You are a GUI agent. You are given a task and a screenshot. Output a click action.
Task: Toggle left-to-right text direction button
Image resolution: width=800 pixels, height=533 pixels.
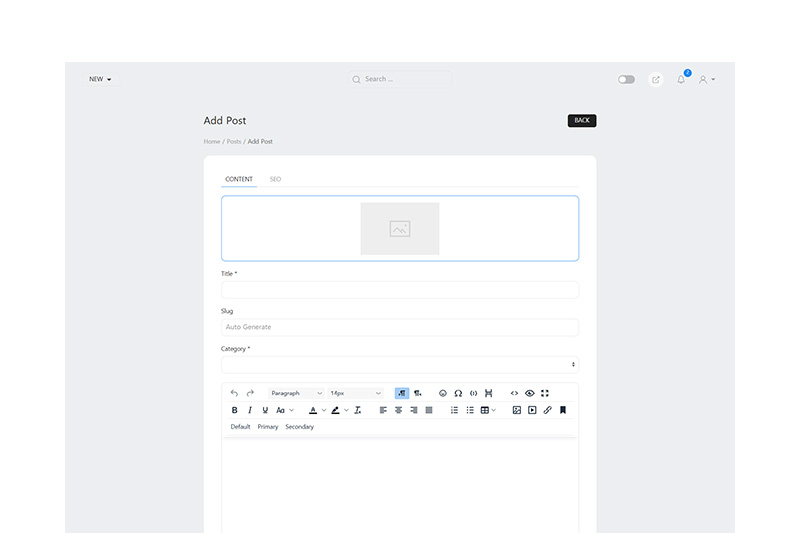[402, 393]
